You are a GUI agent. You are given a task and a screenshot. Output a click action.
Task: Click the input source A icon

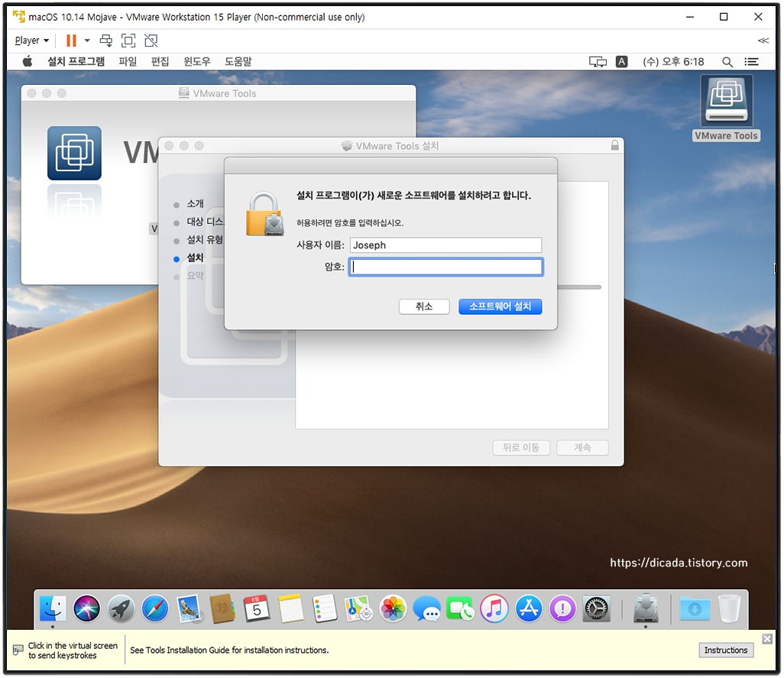click(621, 61)
